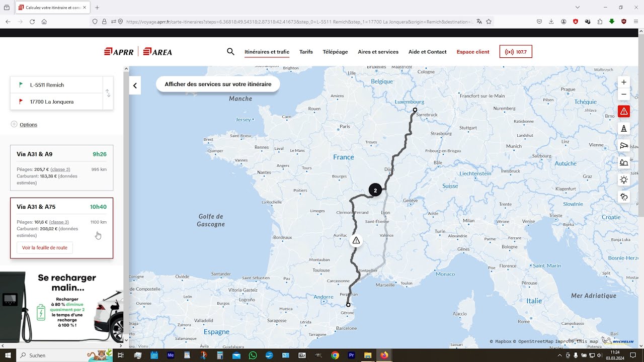This screenshot has width=644, height=362.
Task: Open the Tarifs menu
Action: pyautogui.click(x=306, y=52)
